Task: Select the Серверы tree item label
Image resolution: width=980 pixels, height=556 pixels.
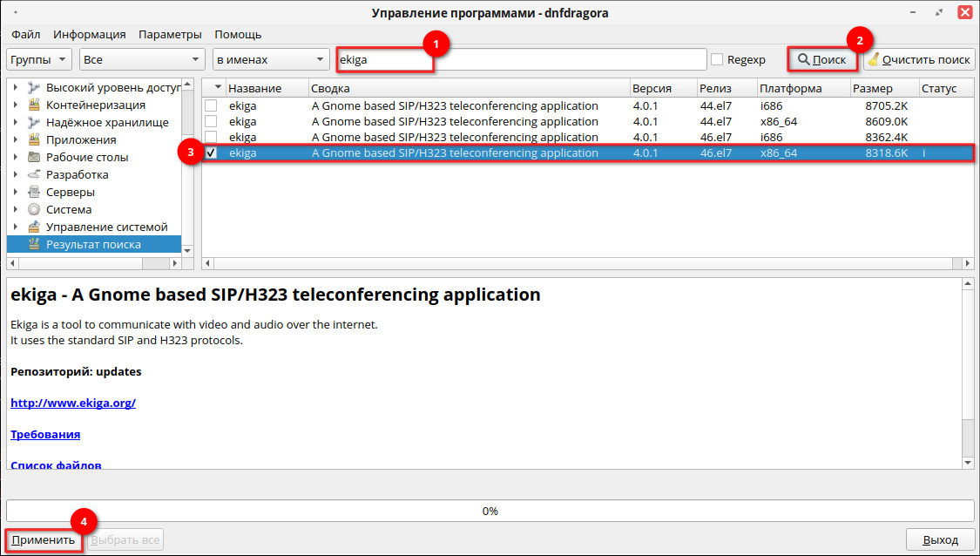Action: click(x=71, y=192)
